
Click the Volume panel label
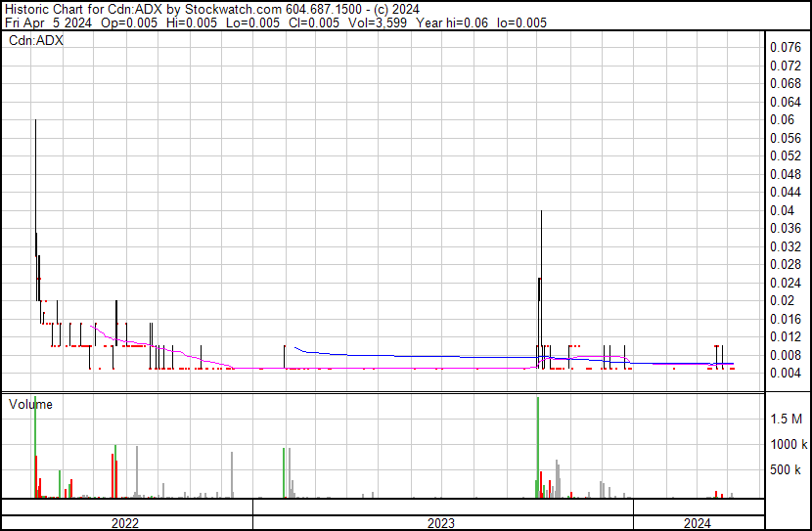click(x=30, y=404)
